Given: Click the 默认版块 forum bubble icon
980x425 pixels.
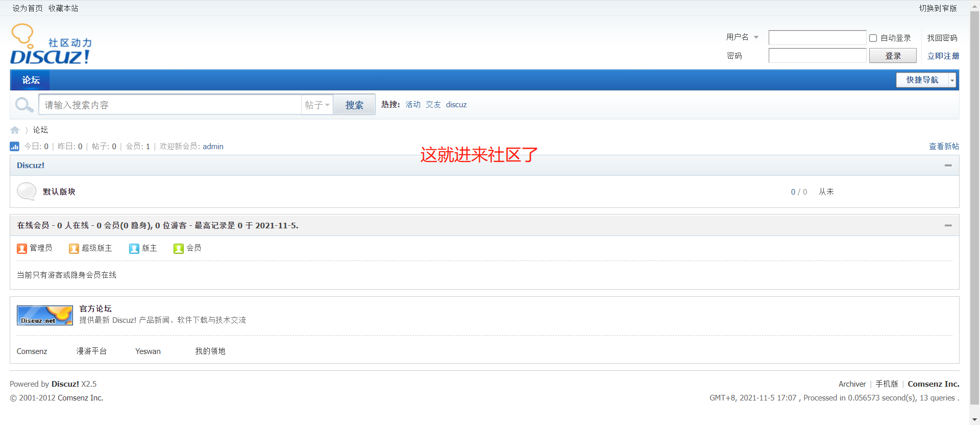Looking at the screenshot, I should point(27,192).
